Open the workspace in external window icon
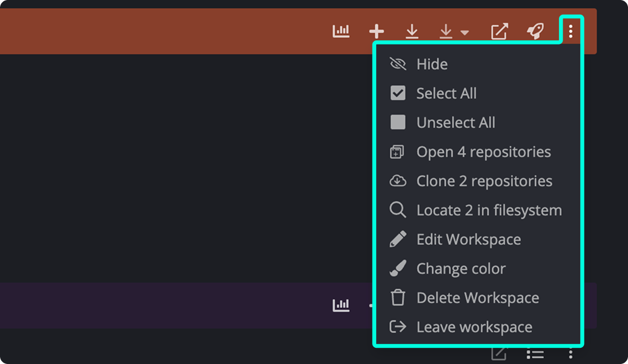628x364 pixels. [x=499, y=31]
